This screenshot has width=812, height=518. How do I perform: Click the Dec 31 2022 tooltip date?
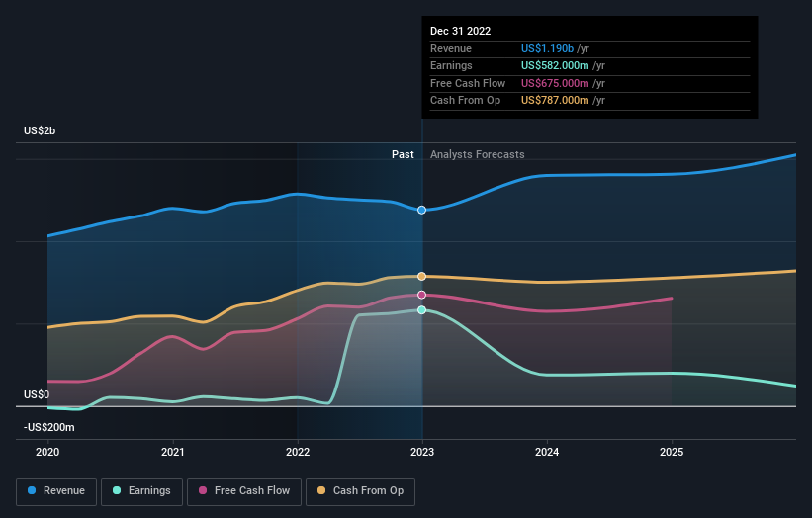click(460, 31)
